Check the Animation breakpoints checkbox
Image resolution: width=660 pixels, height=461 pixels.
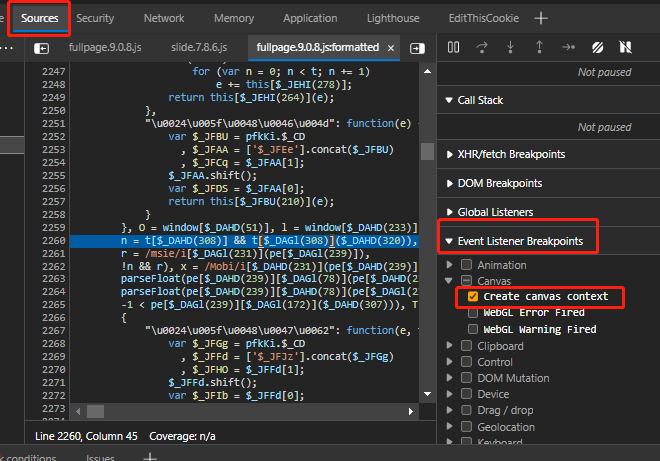tap(466, 265)
